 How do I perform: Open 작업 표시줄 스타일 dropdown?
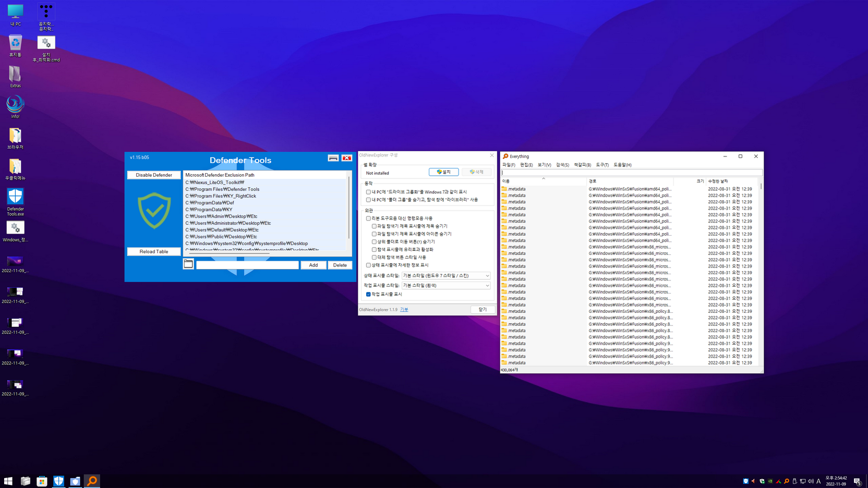click(446, 285)
